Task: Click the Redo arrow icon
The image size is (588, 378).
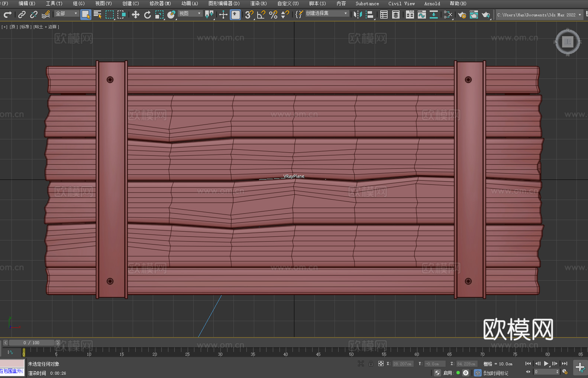Action: pyautogui.click(x=7, y=14)
